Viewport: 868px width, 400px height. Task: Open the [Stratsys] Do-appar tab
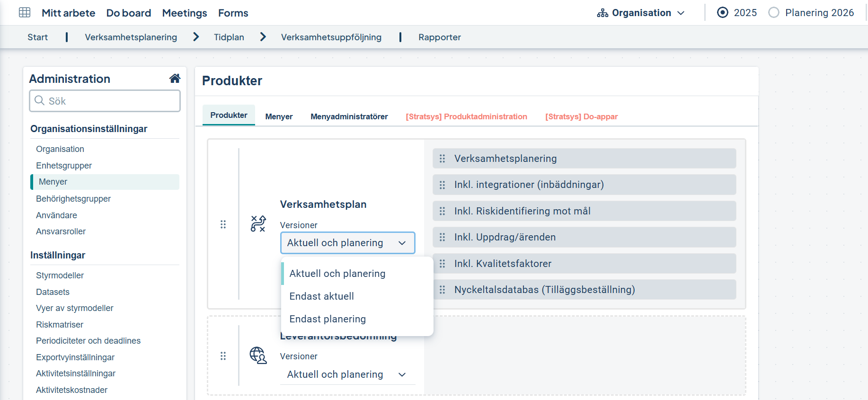point(581,116)
